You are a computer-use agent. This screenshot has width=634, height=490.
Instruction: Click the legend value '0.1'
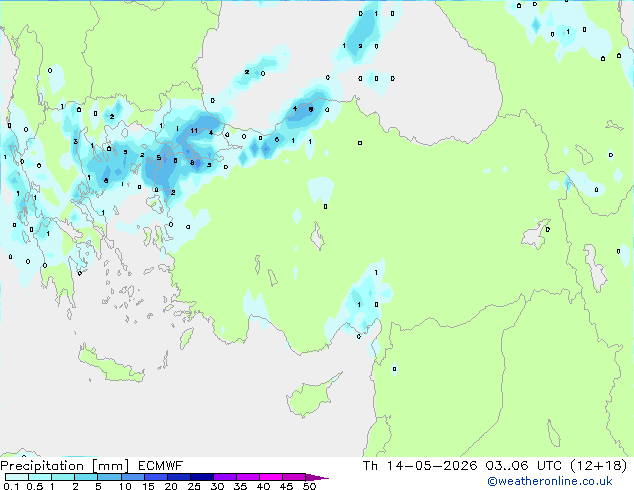pyautogui.click(x=11, y=486)
